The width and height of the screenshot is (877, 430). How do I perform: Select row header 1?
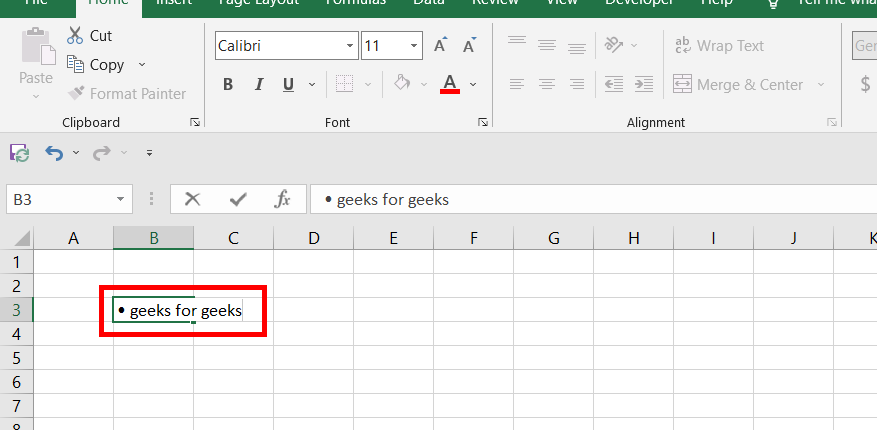pos(16,262)
